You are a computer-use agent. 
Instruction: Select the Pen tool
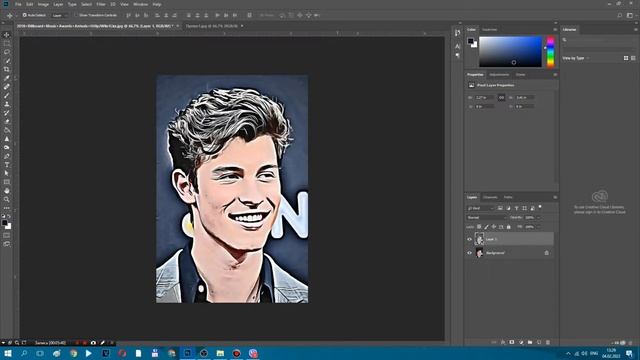(x=7, y=156)
